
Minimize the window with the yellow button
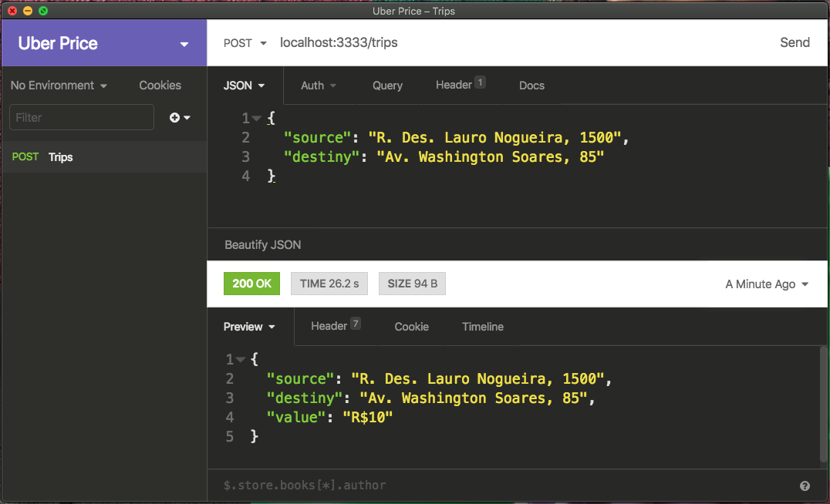tap(28, 11)
